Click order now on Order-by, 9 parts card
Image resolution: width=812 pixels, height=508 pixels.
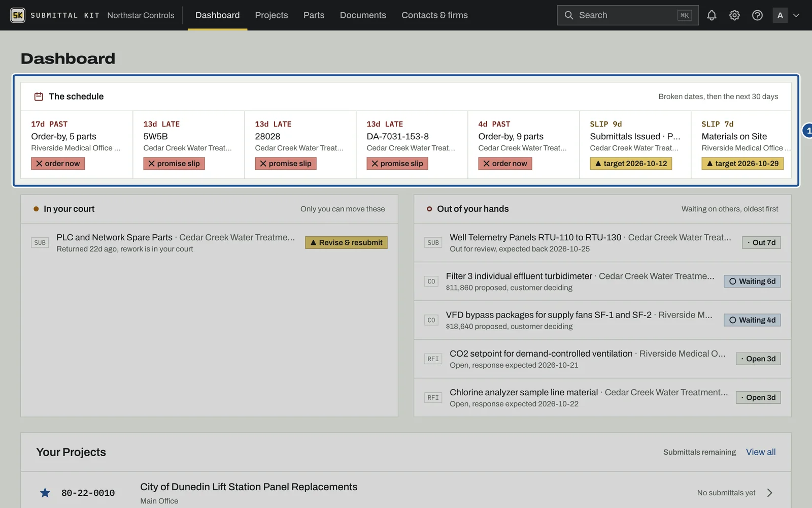click(x=505, y=164)
